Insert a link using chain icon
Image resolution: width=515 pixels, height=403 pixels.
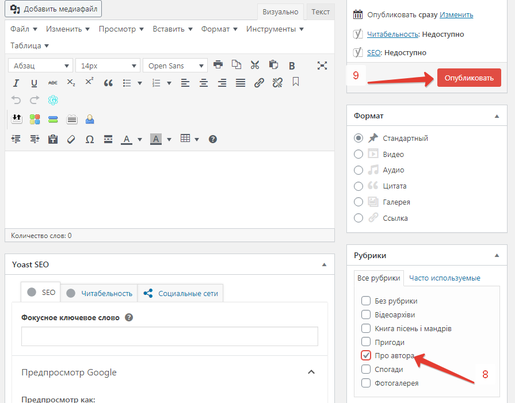click(x=259, y=83)
